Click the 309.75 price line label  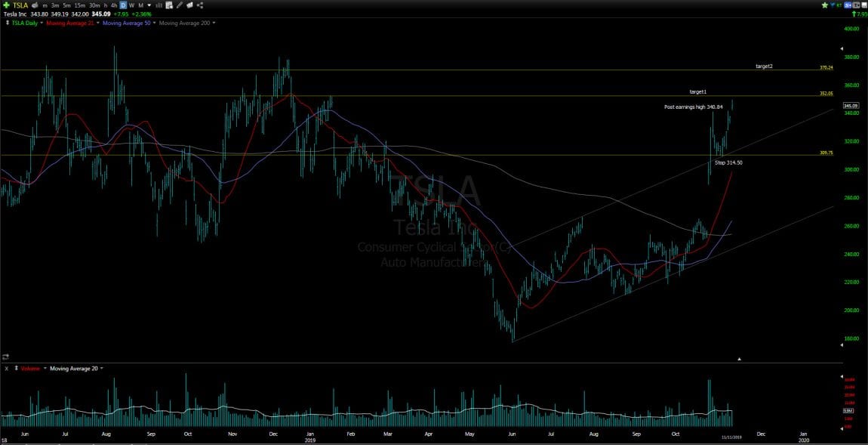[826, 153]
